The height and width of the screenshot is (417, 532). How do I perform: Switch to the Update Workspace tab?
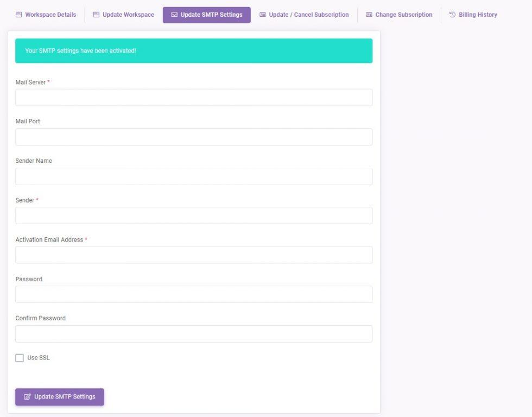click(128, 15)
